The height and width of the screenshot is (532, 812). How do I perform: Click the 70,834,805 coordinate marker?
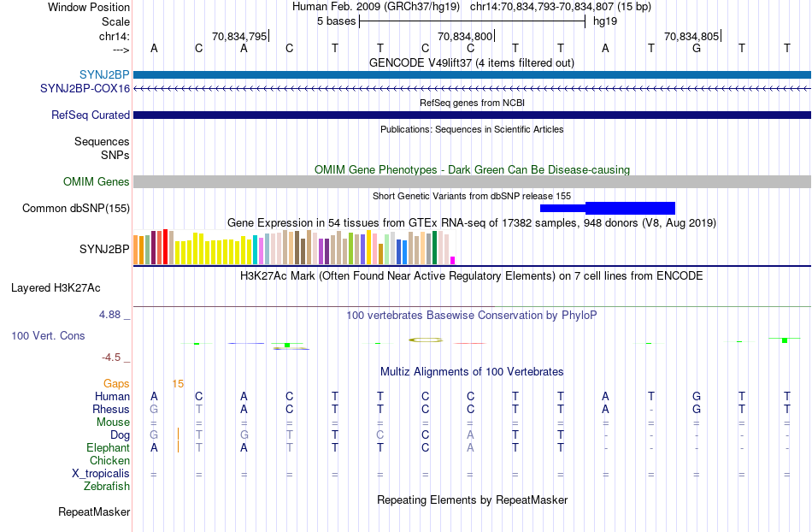coord(691,36)
